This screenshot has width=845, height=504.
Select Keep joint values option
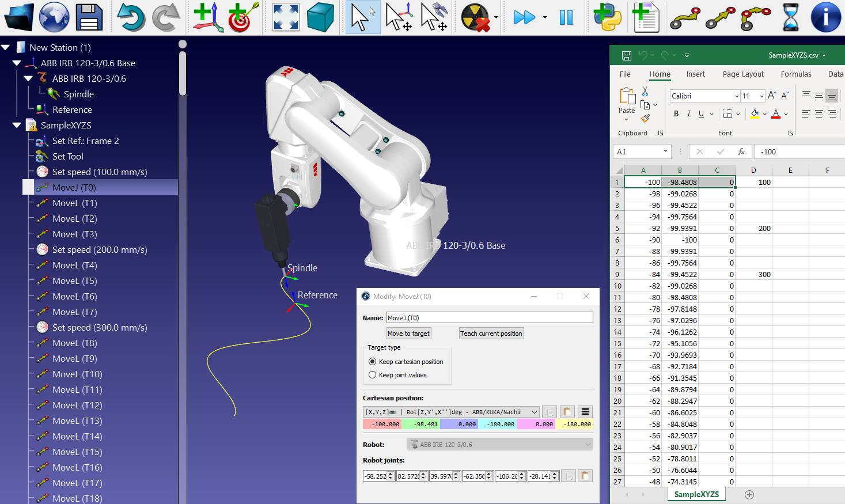pos(373,375)
